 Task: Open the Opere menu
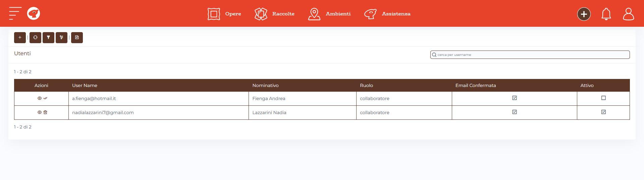pyautogui.click(x=233, y=14)
